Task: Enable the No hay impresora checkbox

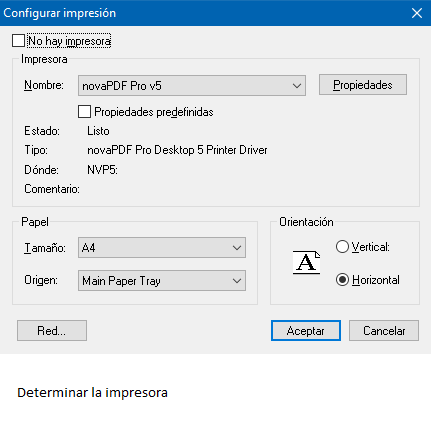Action: point(18,41)
